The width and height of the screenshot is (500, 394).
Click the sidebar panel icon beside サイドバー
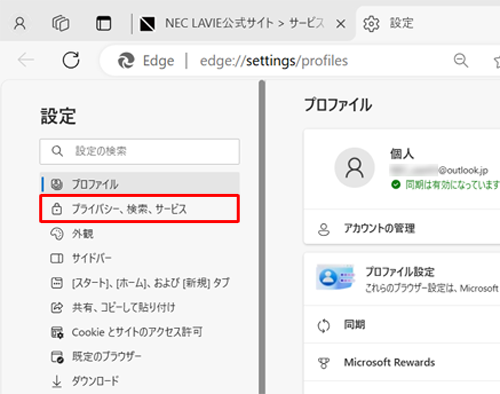point(57,258)
